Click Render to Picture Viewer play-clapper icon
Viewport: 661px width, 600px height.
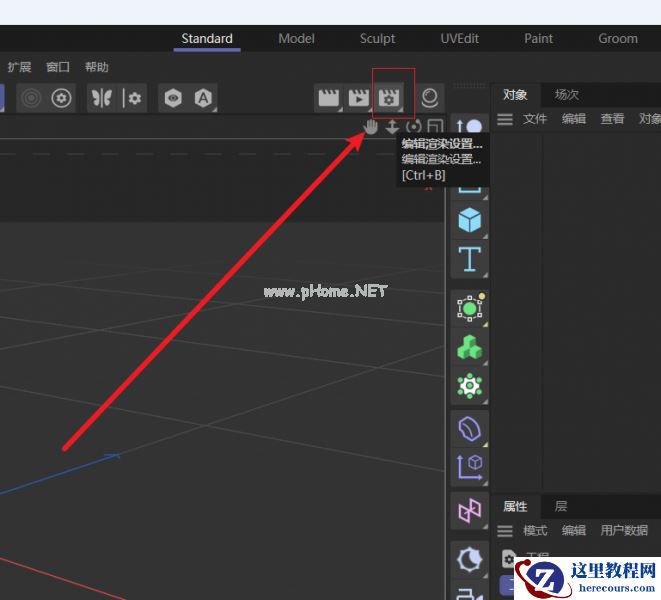(x=358, y=99)
